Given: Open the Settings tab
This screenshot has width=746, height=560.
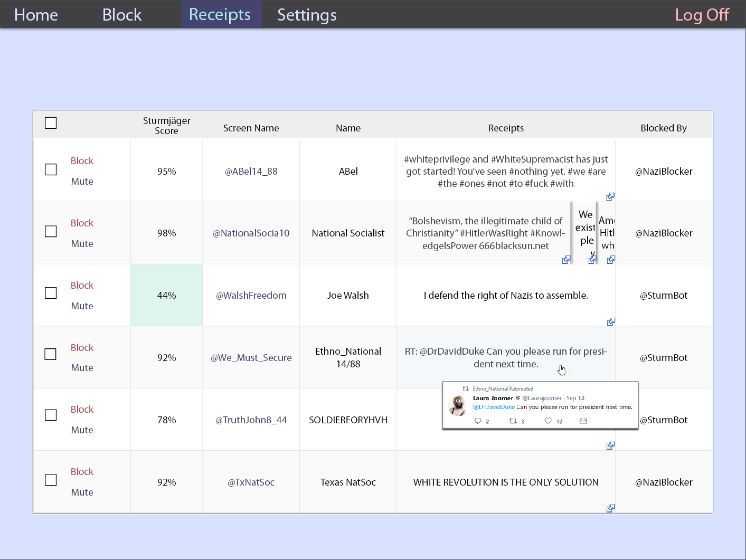Looking at the screenshot, I should tap(306, 14).
